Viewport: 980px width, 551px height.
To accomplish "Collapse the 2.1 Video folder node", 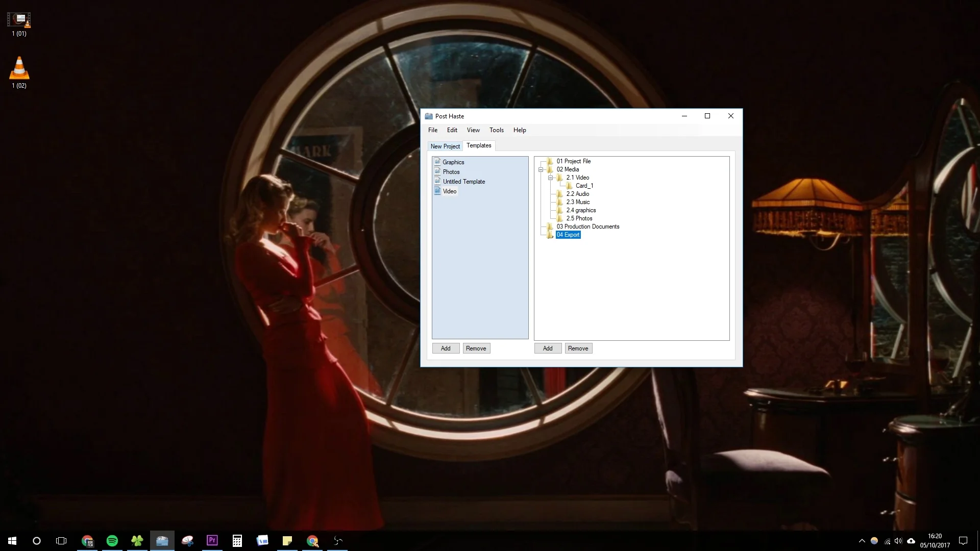I will coord(551,178).
